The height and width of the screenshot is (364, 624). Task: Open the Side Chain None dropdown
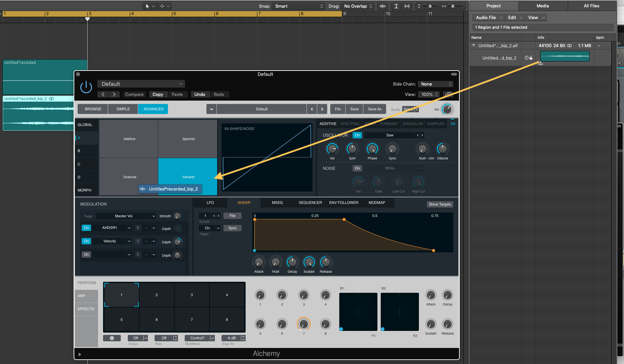pos(436,84)
